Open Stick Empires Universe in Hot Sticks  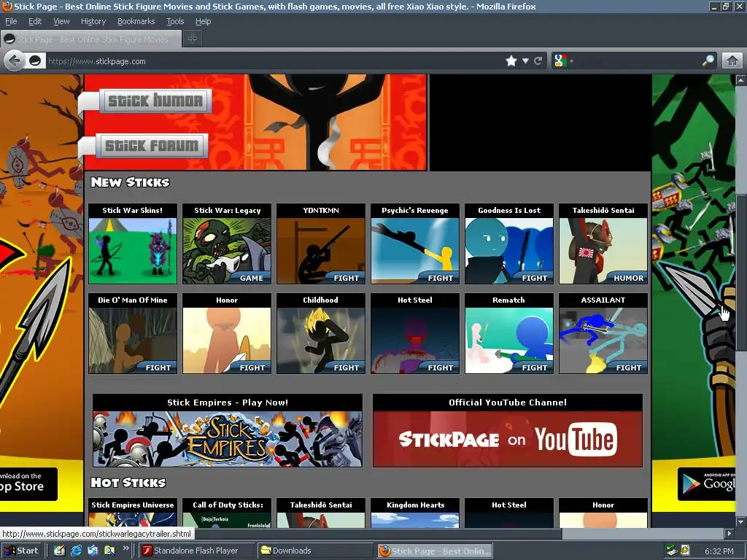(133, 513)
